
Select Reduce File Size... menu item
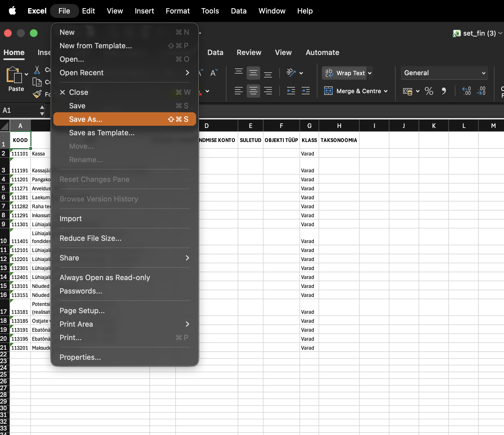tap(90, 238)
